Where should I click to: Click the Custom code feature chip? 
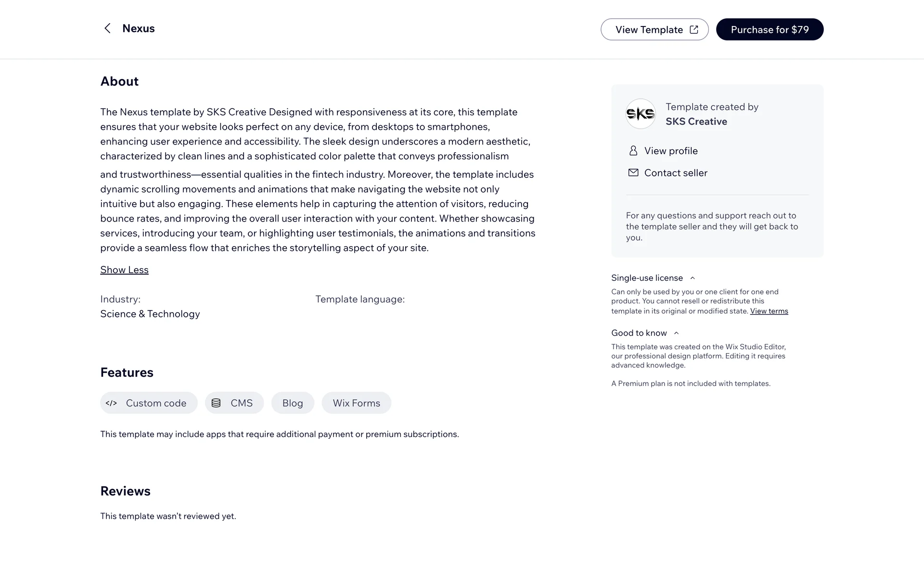click(156, 403)
